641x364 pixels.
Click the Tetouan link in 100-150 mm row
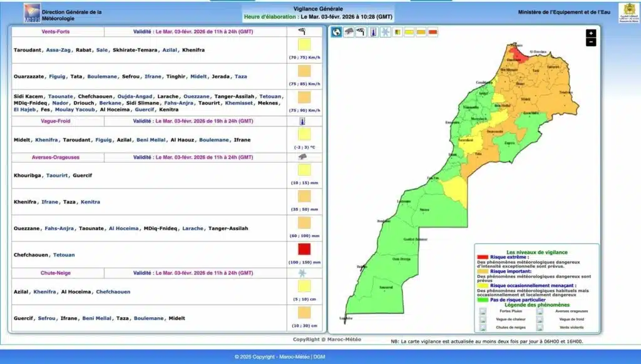click(x=63, y=255)
